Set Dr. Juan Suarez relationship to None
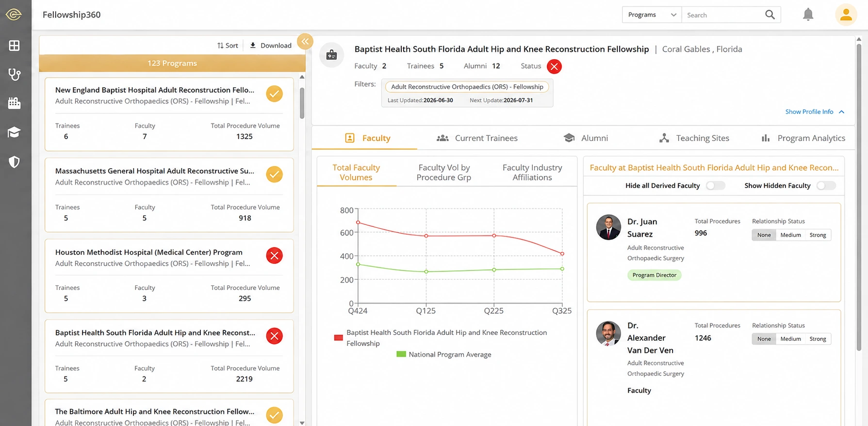 point(764,235)
